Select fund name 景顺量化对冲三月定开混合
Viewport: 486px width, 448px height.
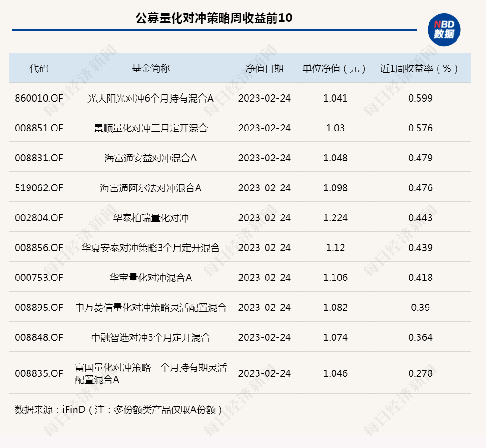tap(151, 128)
